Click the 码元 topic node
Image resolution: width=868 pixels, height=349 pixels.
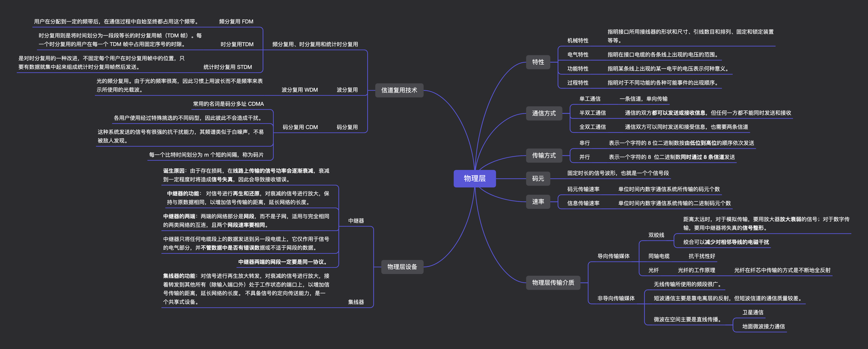click(538, 178)
